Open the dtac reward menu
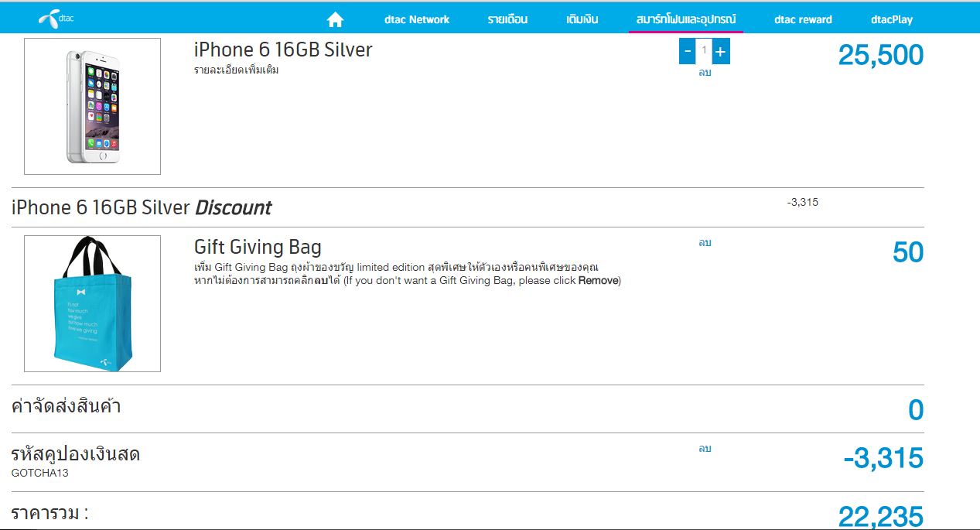Viewport: 980px width, 530px height. 803,19
